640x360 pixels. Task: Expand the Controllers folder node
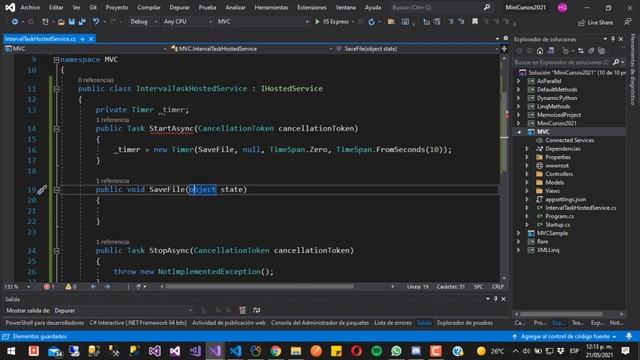click(x=527, y=174)
